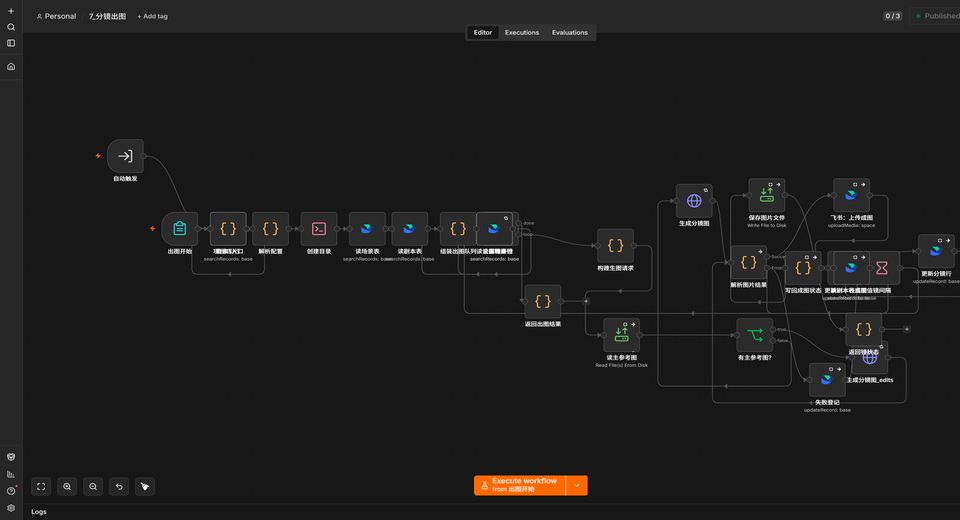Open the 创建目录 command node
960x520 pixels.
(x=318, y=228)
